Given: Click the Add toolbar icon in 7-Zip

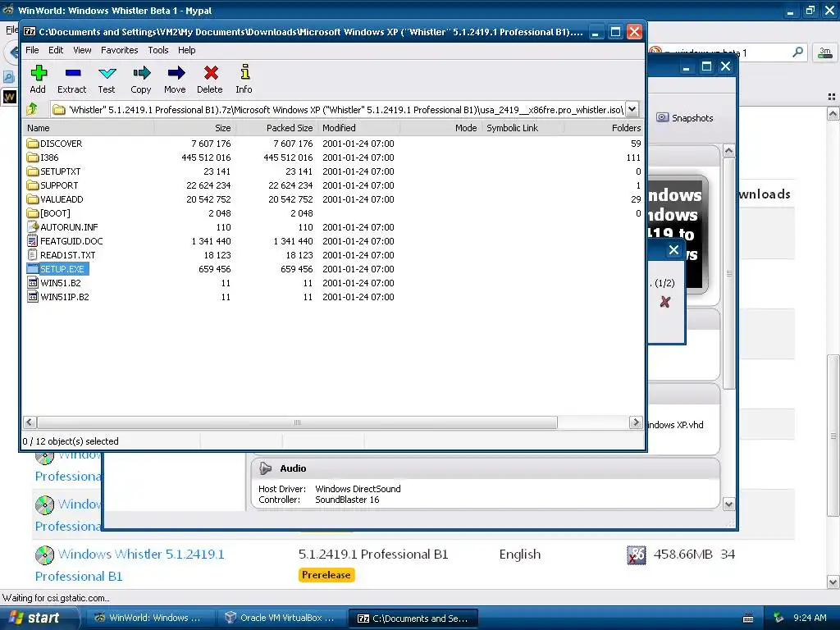Looking at the screenshot, I should click(38, 73).
